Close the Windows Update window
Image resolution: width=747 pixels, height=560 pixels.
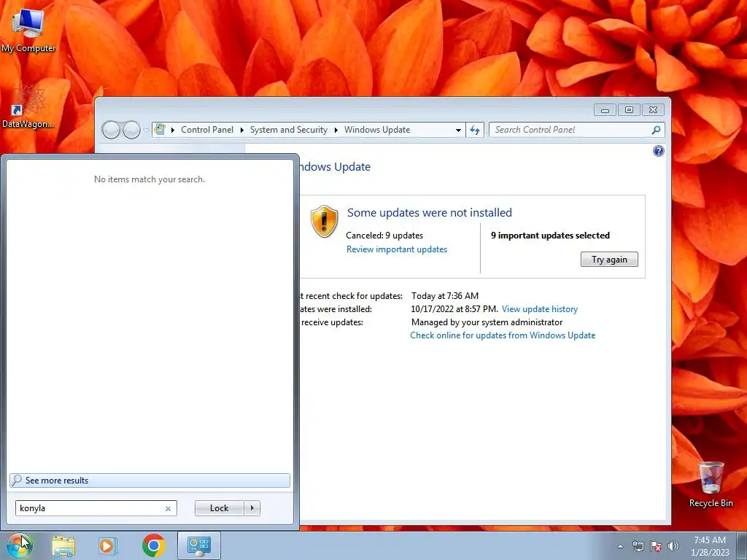coord(653,110)
